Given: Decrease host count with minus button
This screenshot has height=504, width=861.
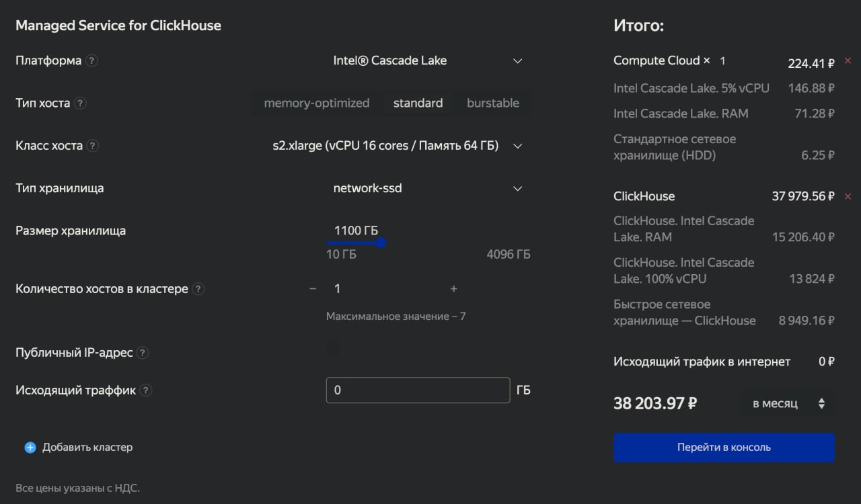Looking at the screenshot, I should [x=313, y=289].
